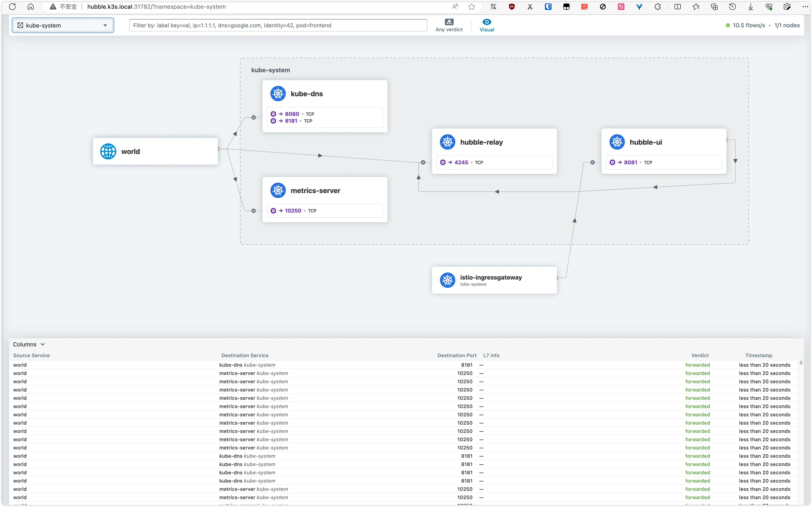Click the kube-dns Kubernetes wheel icon
This screenshot has height=507, width=812.
click(278, 94)
